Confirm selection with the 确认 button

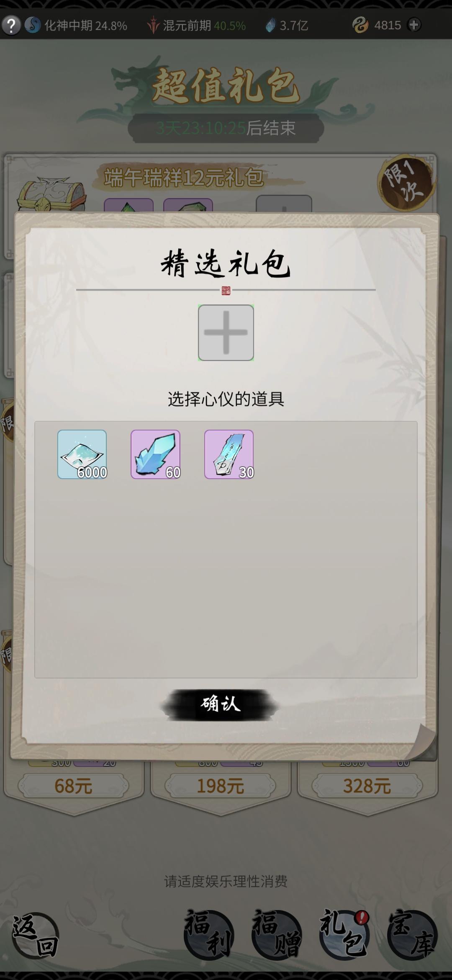[220, 705]
